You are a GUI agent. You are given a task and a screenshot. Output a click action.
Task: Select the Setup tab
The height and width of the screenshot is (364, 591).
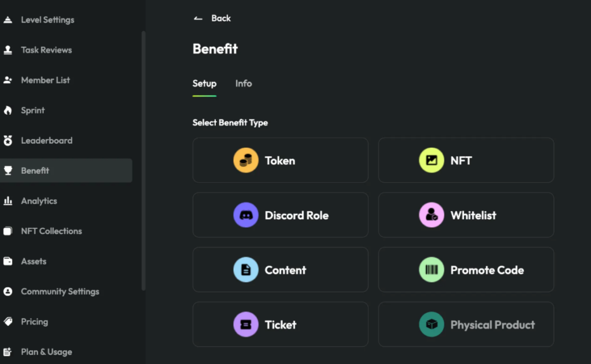tap(204, 84)
